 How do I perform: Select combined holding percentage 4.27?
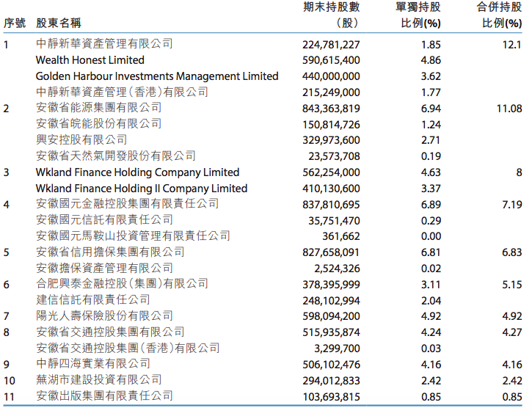512,332
